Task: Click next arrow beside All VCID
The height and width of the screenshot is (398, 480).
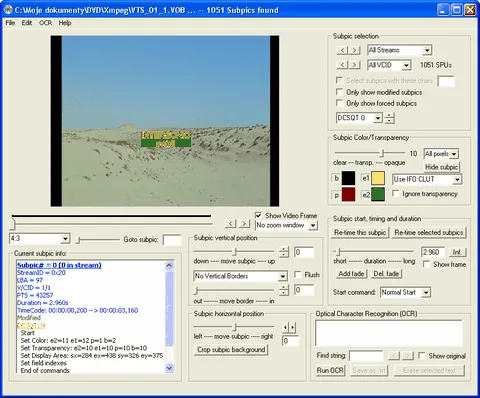Action: click(355, 65)
